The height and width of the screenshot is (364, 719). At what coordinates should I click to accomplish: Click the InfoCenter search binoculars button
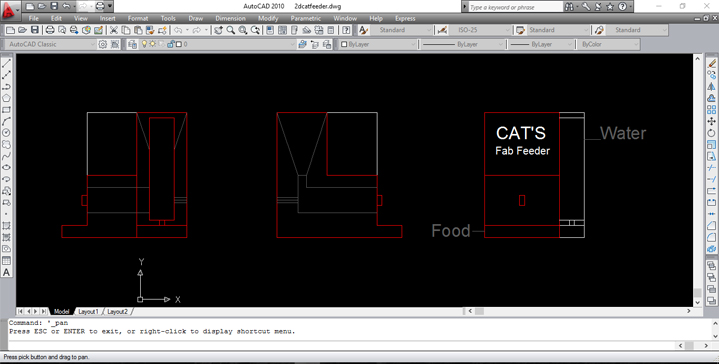click(x=569, y=7)
